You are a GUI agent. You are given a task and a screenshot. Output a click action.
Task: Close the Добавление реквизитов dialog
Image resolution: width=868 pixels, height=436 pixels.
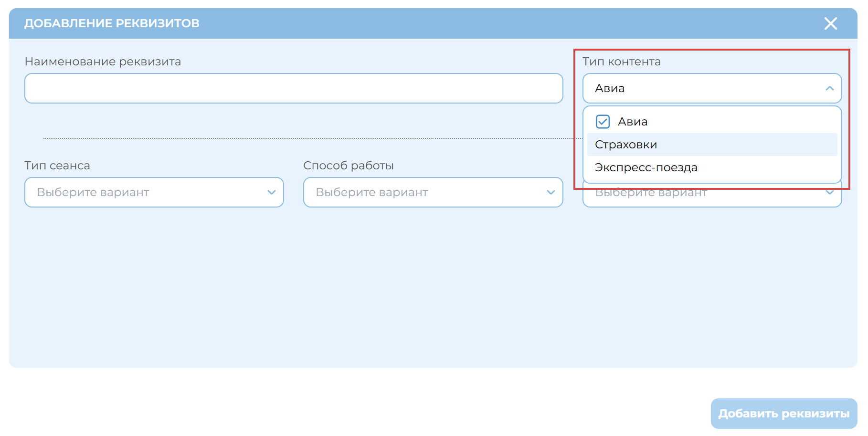pos(830,23)
